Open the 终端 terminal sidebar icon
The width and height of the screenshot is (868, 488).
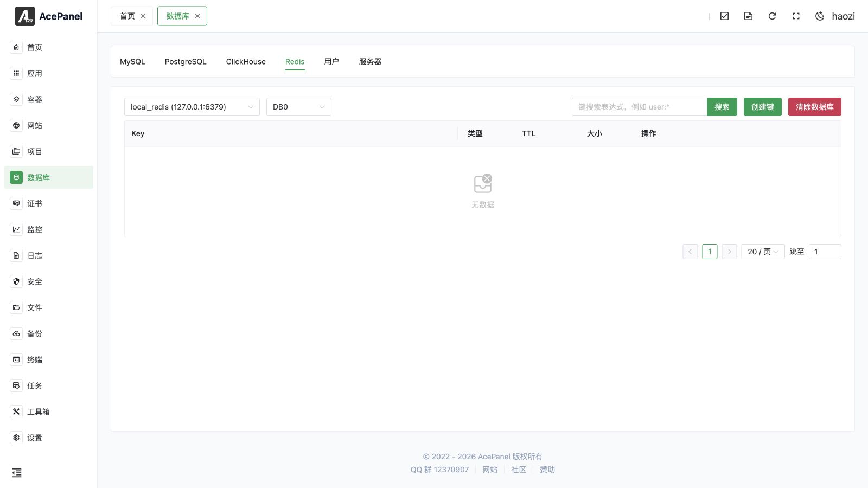[x=16, y=359]
